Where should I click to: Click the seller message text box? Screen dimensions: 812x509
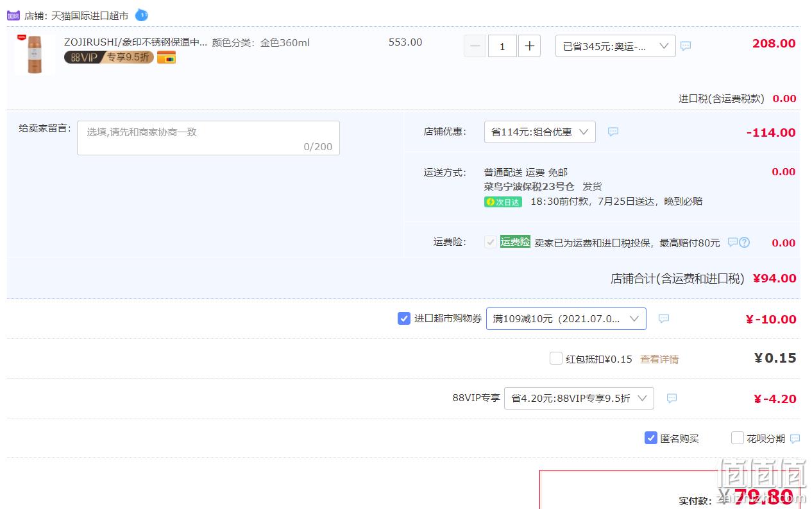[x=208, y=138]
